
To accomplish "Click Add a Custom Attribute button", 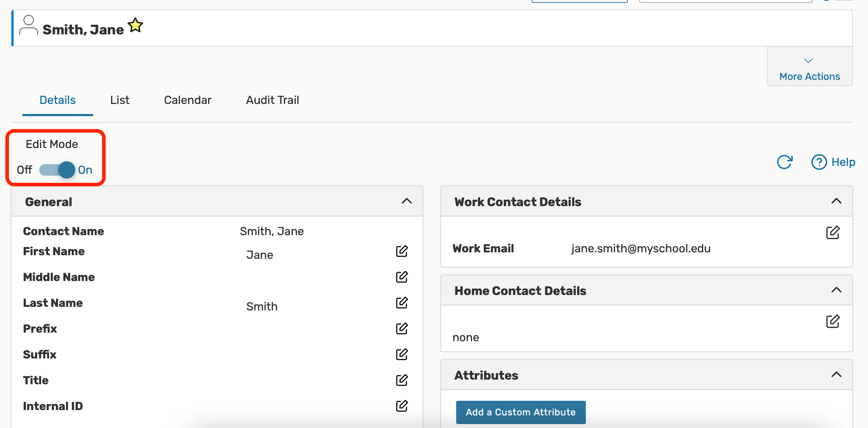I will click(x=520, y=412).
